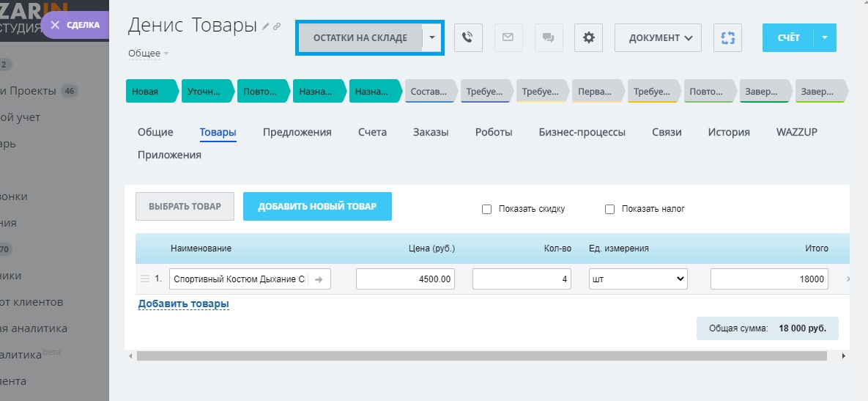Image resolution: width=868 pixels, height=401 pixels.
Task: Click the phone call icon button
Action: tap(468, 37)
